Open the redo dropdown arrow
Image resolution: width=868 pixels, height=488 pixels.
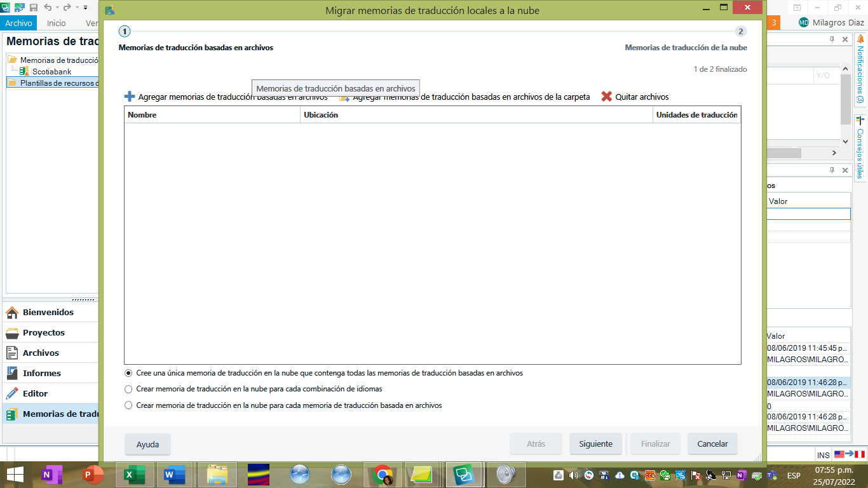coord(76,7)
